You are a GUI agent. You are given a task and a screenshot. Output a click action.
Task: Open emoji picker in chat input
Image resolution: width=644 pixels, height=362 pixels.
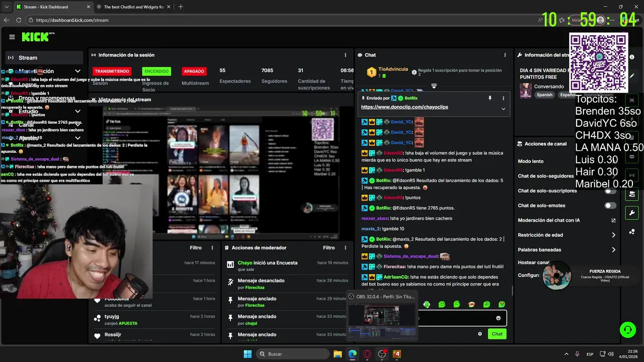point(499,318)
